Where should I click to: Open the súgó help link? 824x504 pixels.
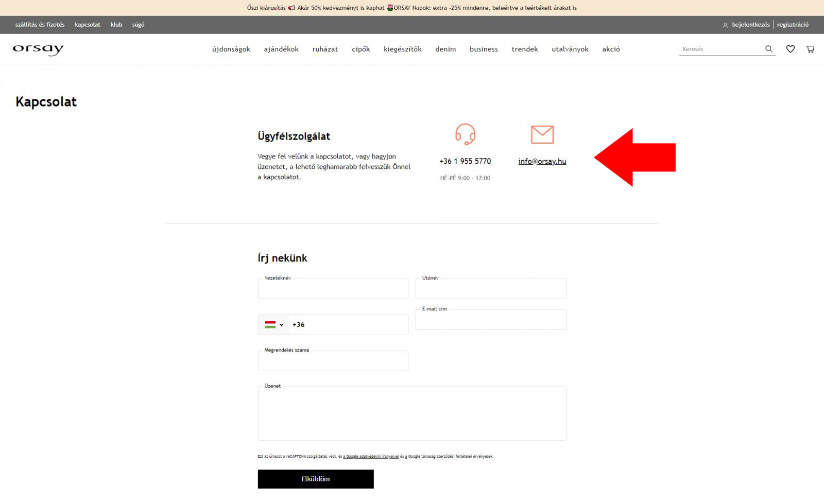pos(138,25)
